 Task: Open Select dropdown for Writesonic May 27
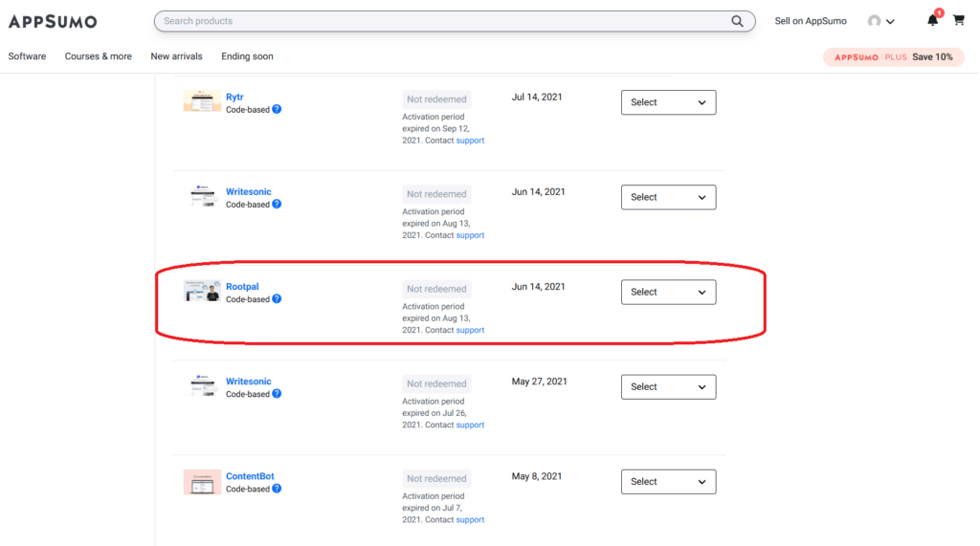click(x=669, y=387)
